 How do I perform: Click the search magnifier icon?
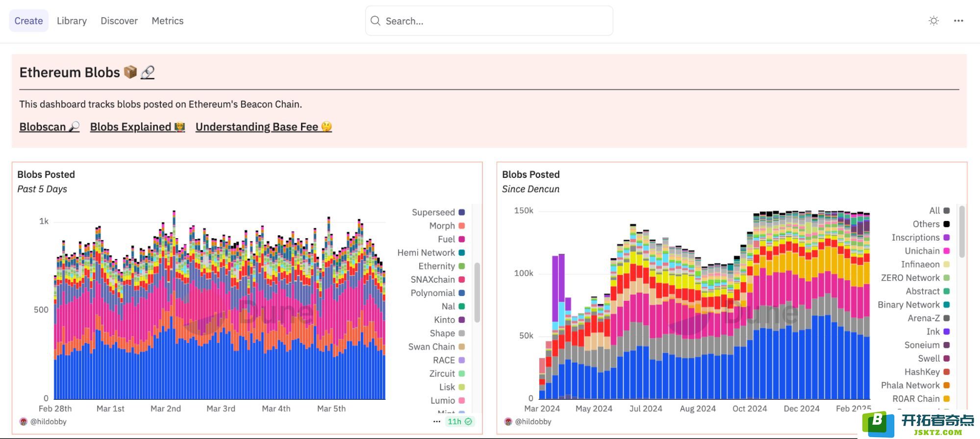point(376,21)
